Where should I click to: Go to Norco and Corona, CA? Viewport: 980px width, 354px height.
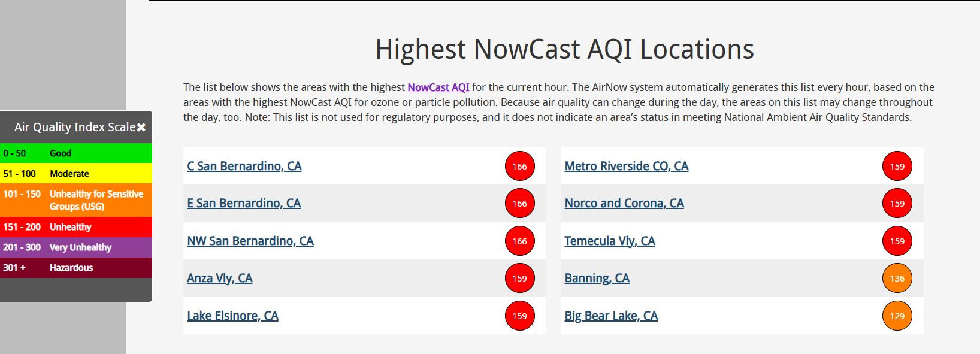pos(624,203)
